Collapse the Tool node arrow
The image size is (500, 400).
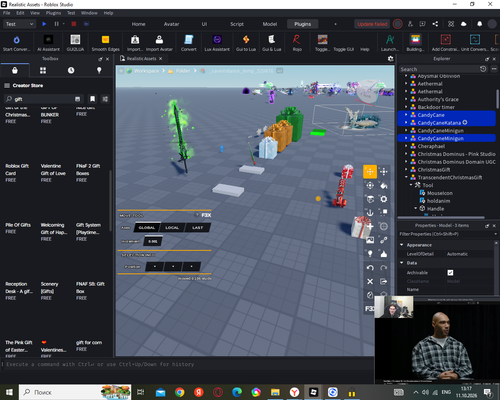click(411, 185)
